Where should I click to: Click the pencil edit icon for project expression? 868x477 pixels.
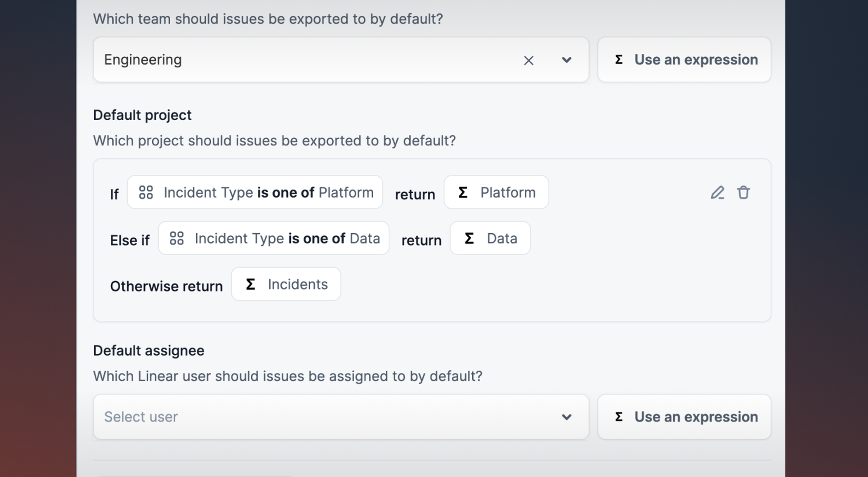tap(717, 192)
